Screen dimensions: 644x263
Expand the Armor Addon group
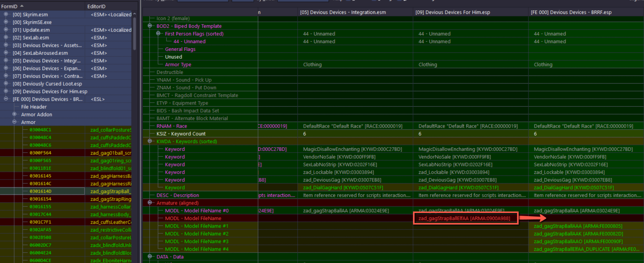point(14,114)
